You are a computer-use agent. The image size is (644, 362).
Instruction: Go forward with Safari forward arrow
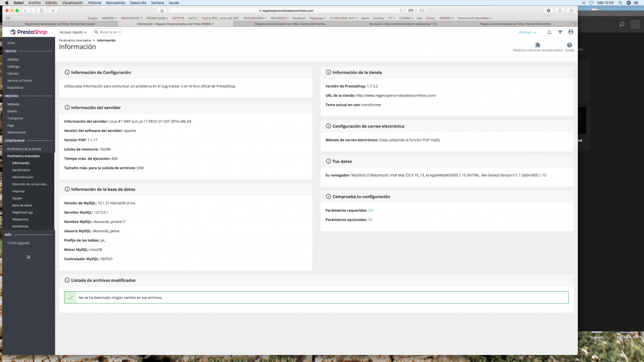tap(31, 11)
